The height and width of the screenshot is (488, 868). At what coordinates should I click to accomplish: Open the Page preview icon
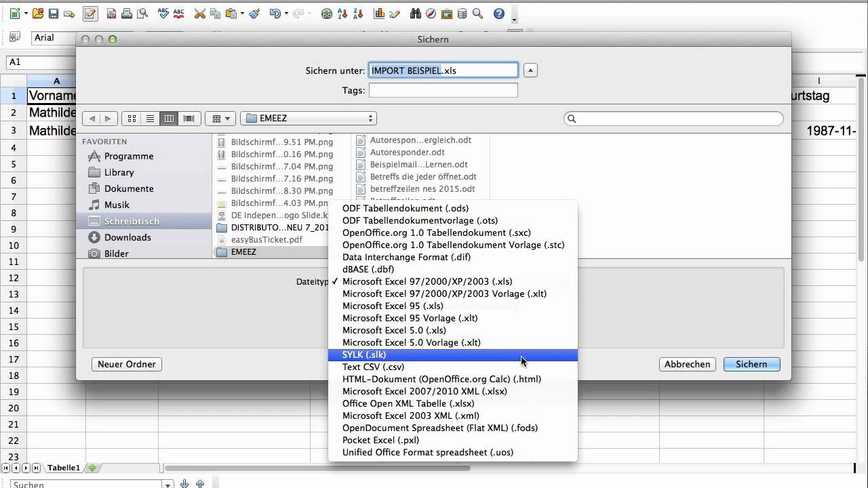[x=142, y=13]
